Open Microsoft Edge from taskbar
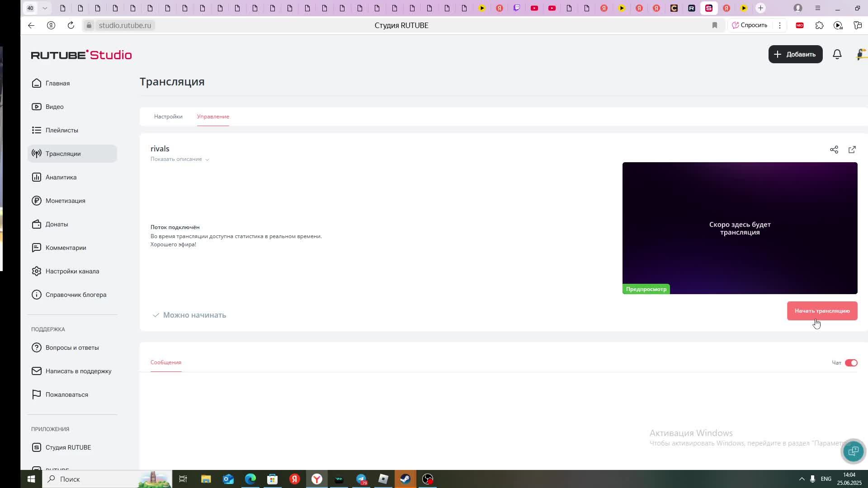Viewport: 868px width, 488px height. pyautogui.click(x=250, y=479)
